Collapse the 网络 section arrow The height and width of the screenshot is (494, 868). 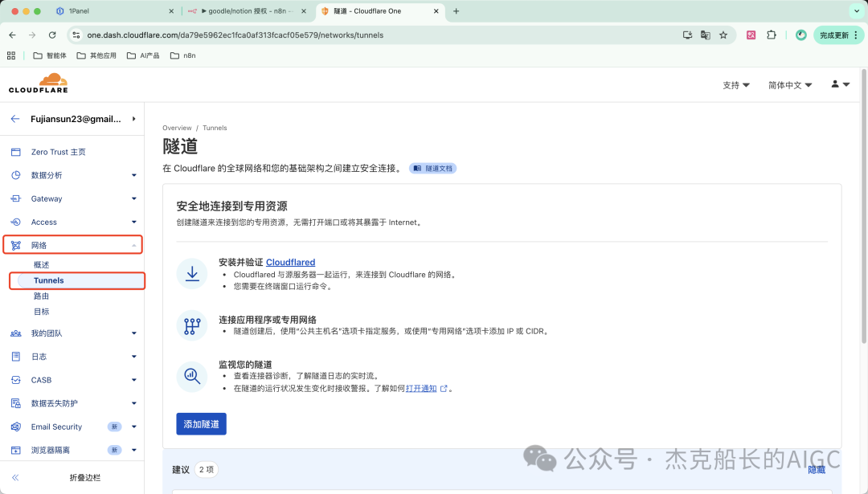[134, 245]
